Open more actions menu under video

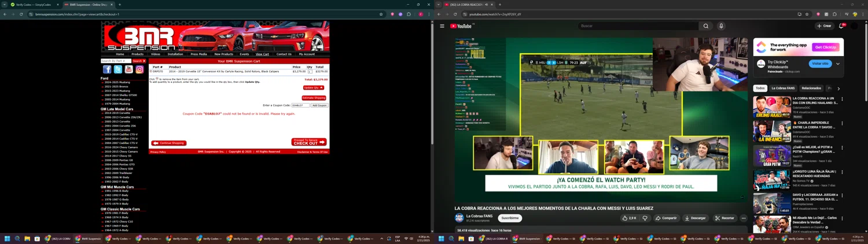(744, 218)
